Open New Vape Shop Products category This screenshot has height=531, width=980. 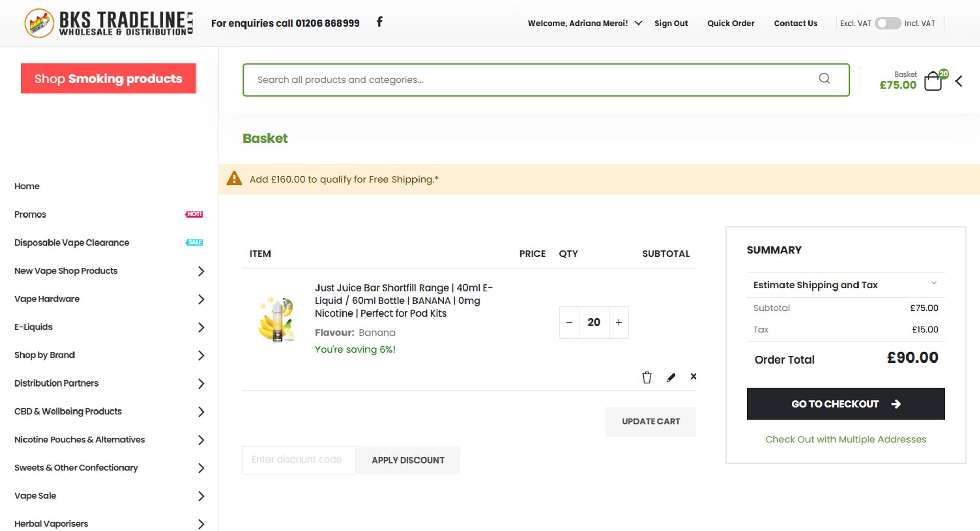(x=66, y=271)
